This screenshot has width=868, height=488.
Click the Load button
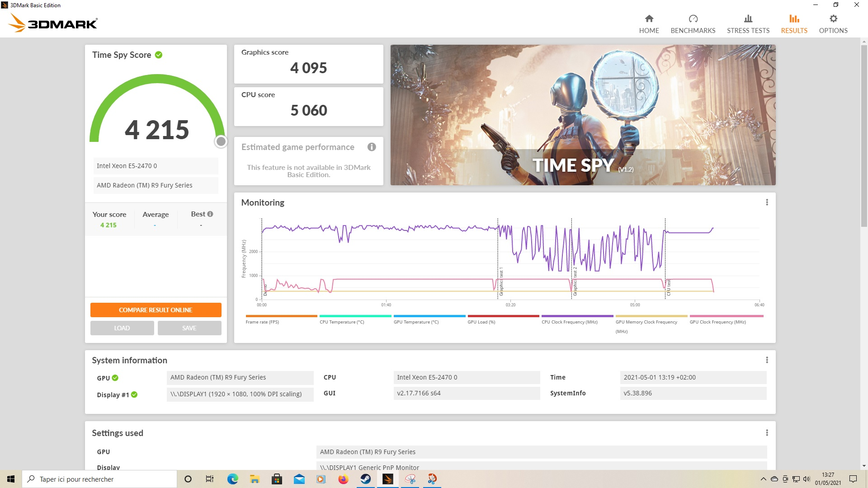(x=122, y=328)
